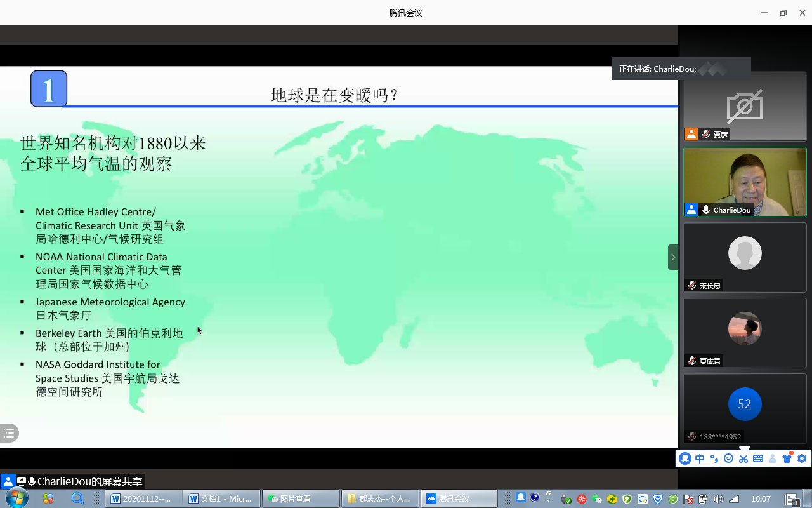Click the blue user icon on sharing bar

pyautogui.click(x=8, y=481)
